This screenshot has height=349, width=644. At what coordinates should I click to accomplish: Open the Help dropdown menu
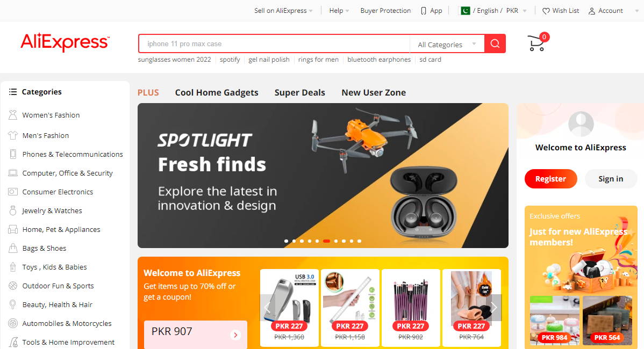click(339, 11)
